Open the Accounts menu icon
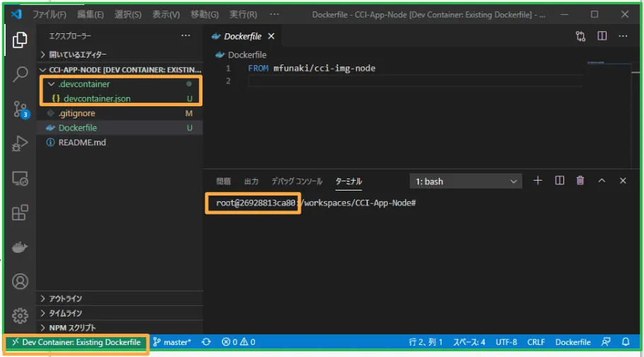Viewport: 644px width, 357px height. coord(20,281)
